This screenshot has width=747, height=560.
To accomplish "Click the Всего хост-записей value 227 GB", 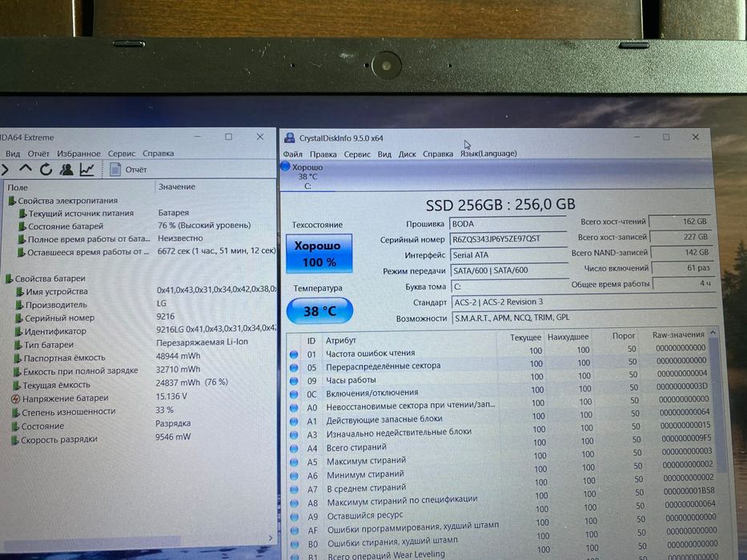I will tap(681, 237).
